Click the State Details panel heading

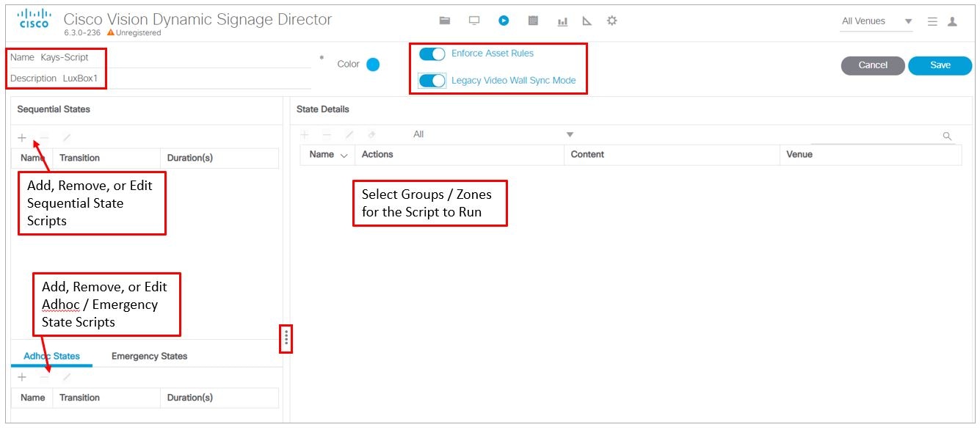pyautogui.click(x=323, y=109)
